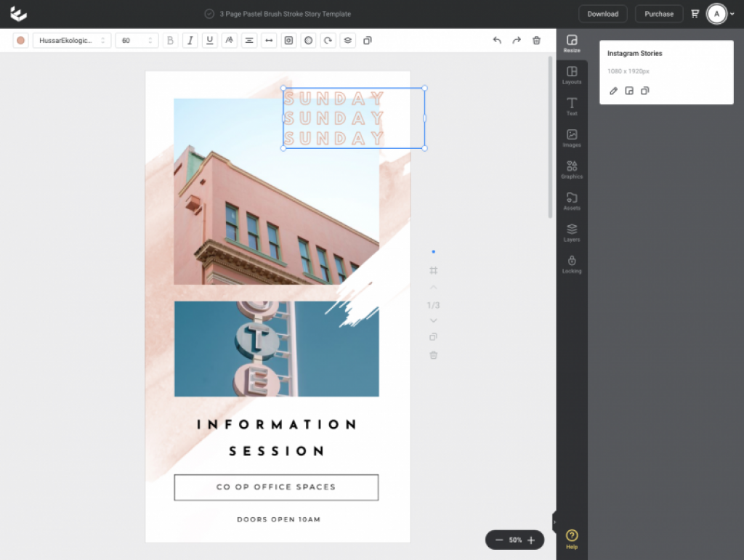Click the zoom in plus button

click(531, 540)
